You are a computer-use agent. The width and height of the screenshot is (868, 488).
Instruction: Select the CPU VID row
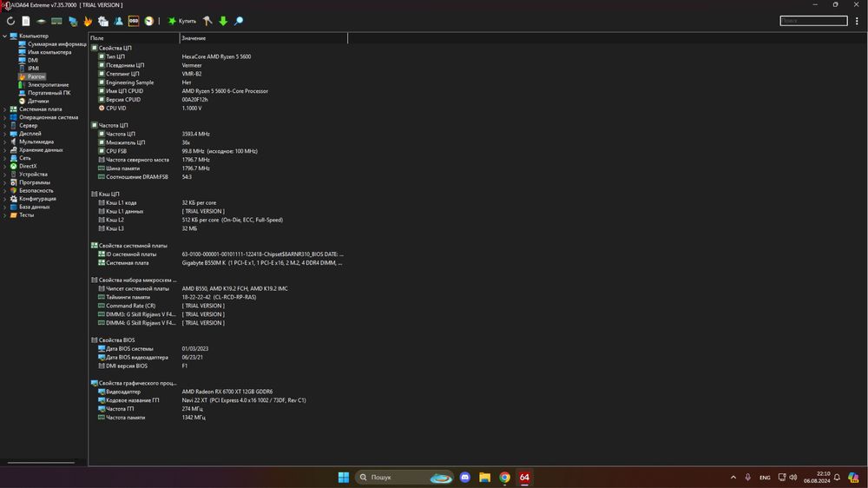coord(216,108)
